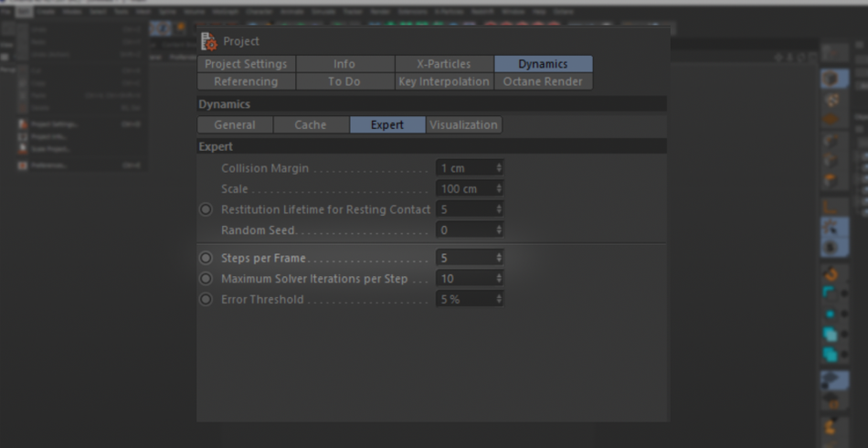Choose Project Settings... from Edit menu
868x448 pixels.
[54, 124]
